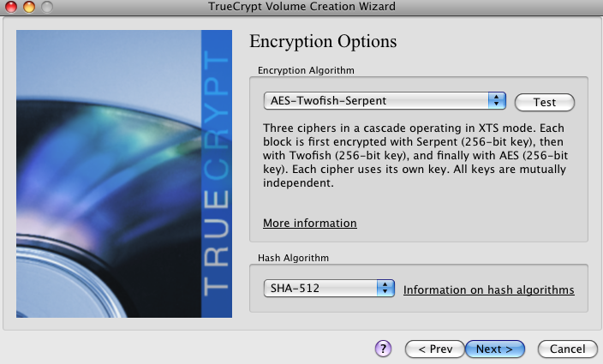The height and width of the screenshot is (364, 603).
Task: Continue with the Next > button
Action: pyautogui.click(x=495, y=349)
